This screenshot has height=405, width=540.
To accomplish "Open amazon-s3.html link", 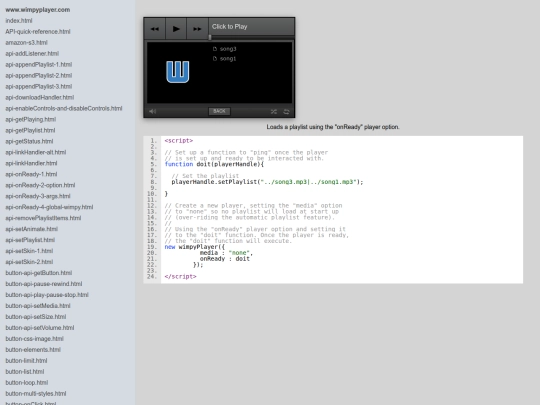I will [27, 43].
